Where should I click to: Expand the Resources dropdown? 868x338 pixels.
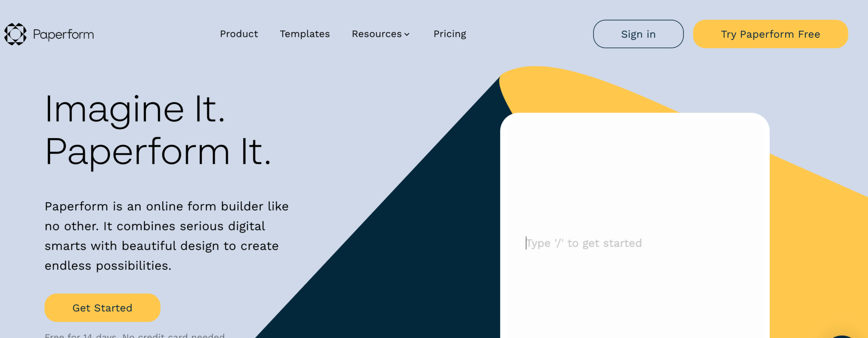click(x=376, y=34)
